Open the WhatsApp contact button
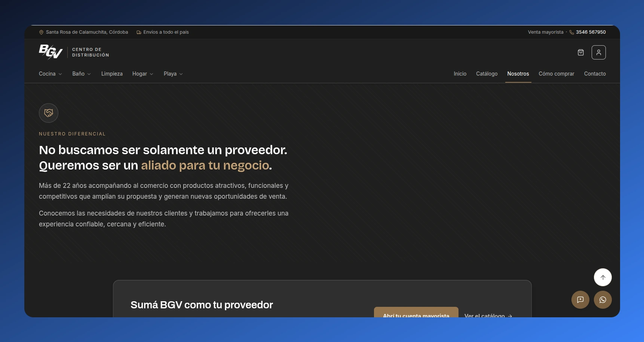Screen dimensions: 644x342 pyautogui.click(x=603, y=300)
